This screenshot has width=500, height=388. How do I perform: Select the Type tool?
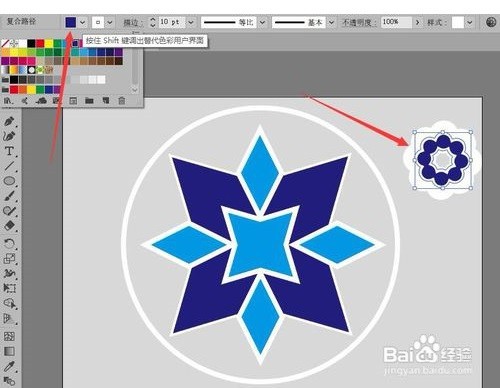point(9,151)
